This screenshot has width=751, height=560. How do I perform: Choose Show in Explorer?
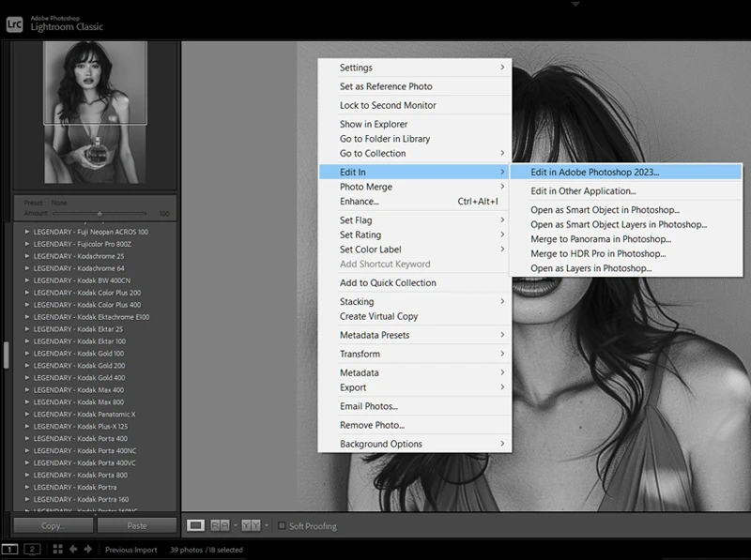pyautogui.click(x=415, y=124)
